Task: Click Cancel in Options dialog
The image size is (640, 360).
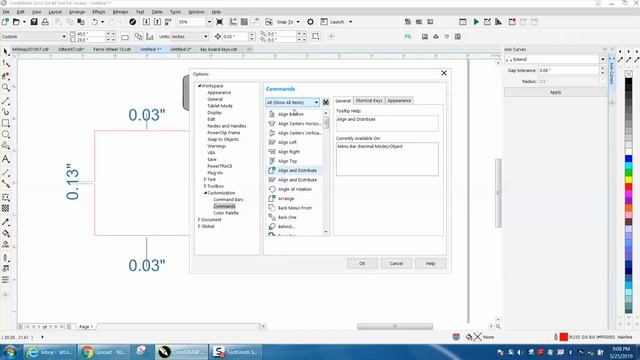Action: 396,263
